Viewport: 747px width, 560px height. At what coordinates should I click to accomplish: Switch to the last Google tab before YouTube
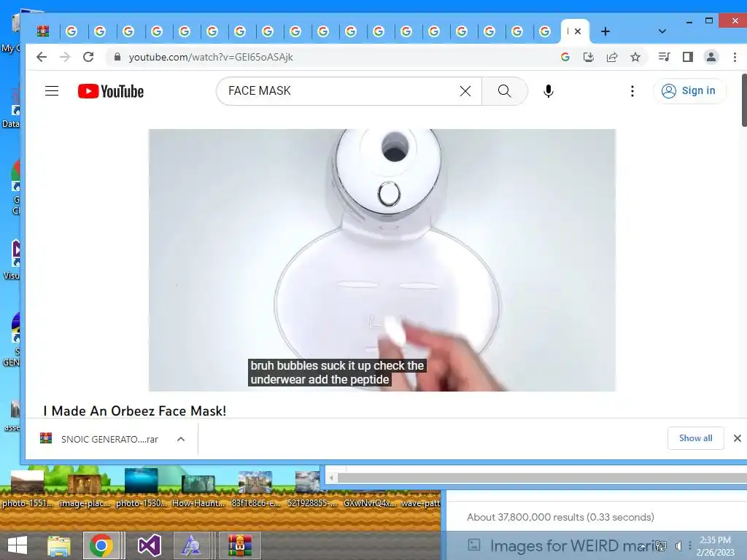tap(544, 31)
